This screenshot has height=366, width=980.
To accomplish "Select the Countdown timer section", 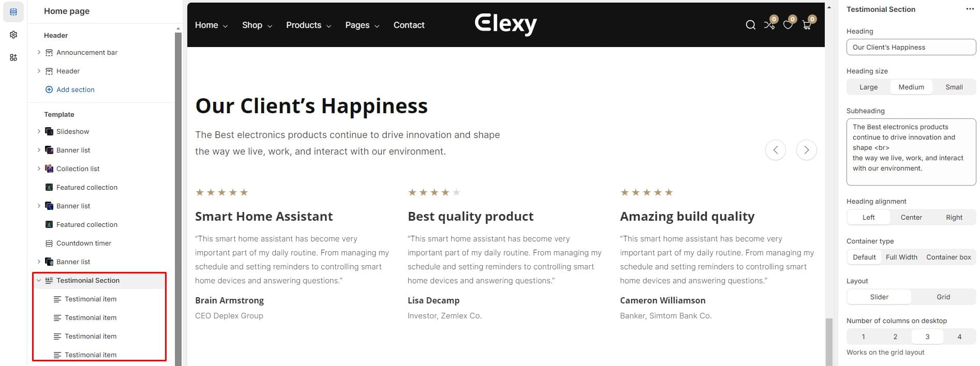I will tap(84, 243).
